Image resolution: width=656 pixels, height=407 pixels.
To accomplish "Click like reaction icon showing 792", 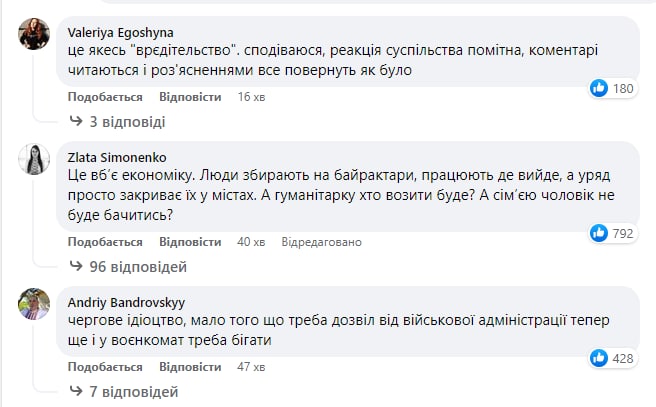I will 599,233.
